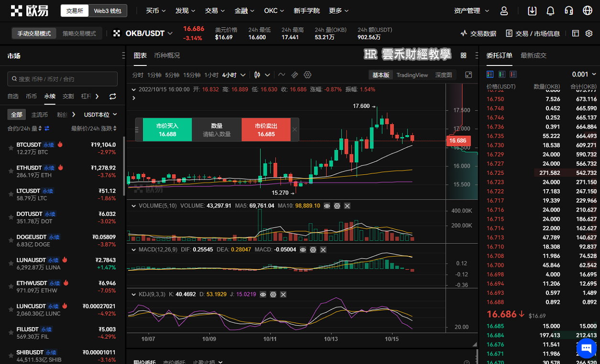
Task: Expand the chart to fullscreen
Action: click(x=469, y=75)
